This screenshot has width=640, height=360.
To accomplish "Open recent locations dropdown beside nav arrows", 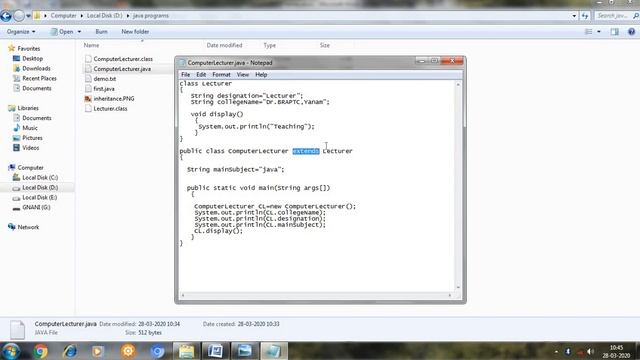I will (x=28, y=16).
